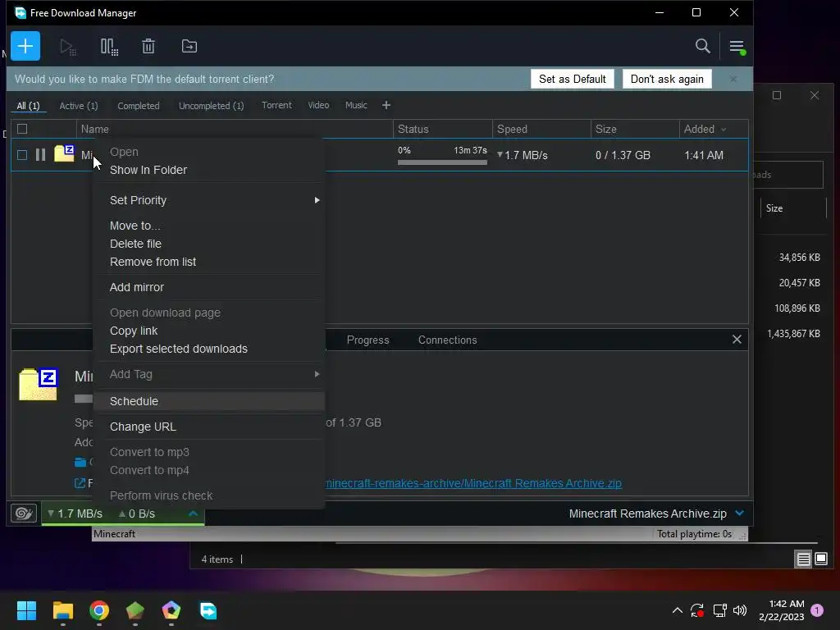Image resolution: width=840 pixels, height=630 pixels.
Task: Open Minecraft Remakes Archive.zip download link
Action: click(x=473, y=483)
